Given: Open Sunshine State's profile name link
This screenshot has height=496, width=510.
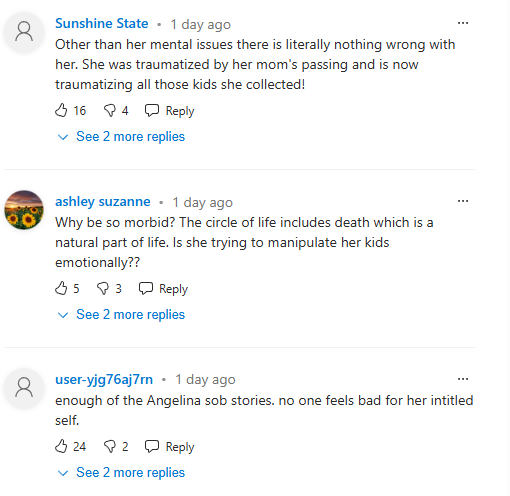Looking at the screenshot, I should point(102,24).
